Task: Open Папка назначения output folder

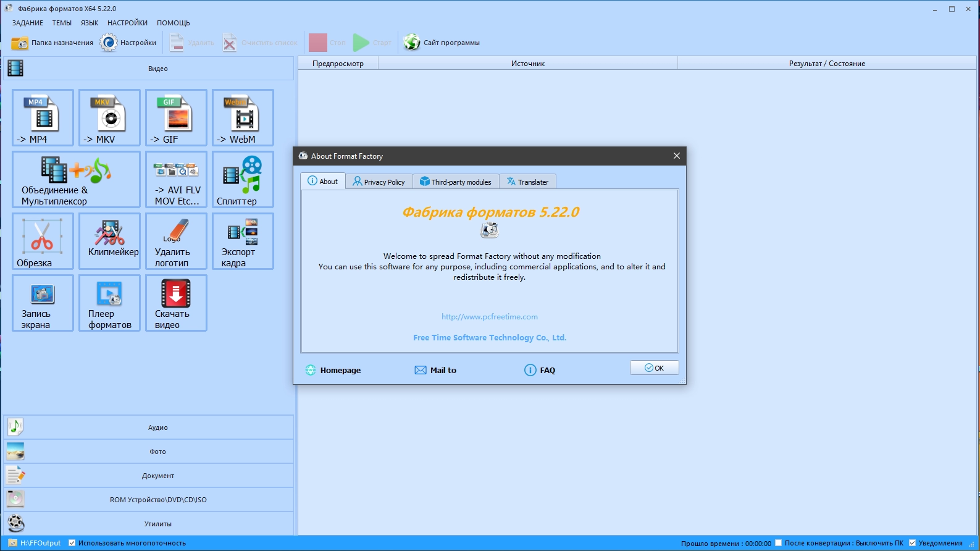Action: pyautogui.click(x=52, y=43)
